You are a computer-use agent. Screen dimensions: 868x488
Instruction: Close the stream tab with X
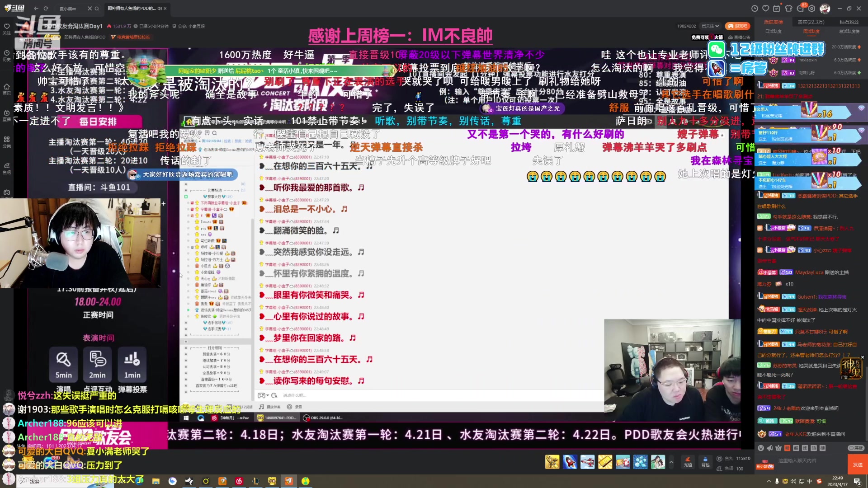[x=165, y=8]
